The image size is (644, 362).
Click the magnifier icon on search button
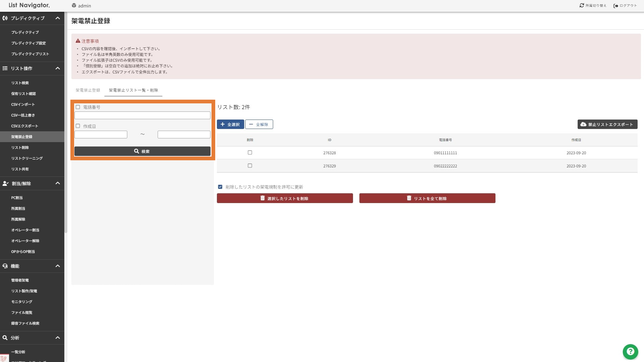pyautogui.click(x=136, y=151)
